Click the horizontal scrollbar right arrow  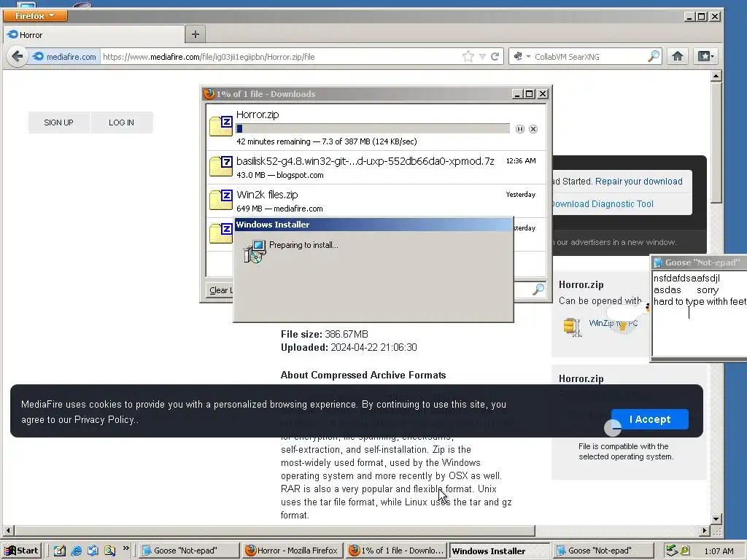coord(705,530)
